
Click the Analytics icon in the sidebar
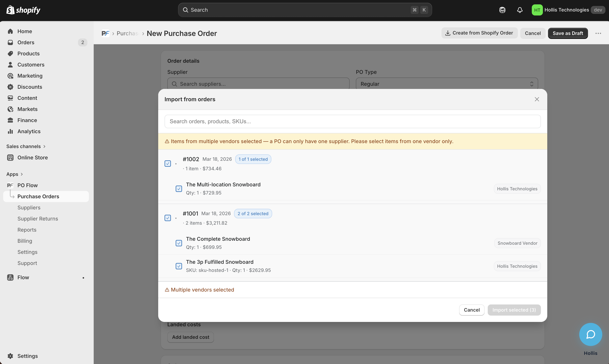(x=10, y=131)
